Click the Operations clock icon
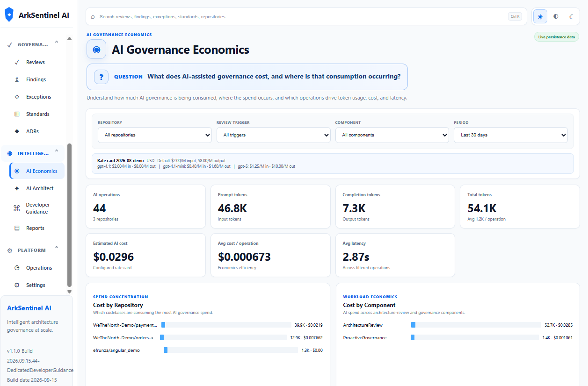The image size is (588, 386). click(17, 268)
